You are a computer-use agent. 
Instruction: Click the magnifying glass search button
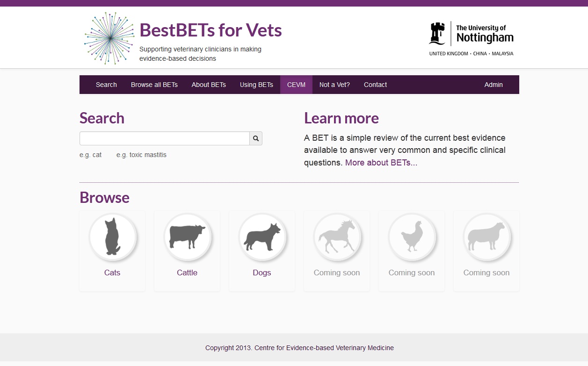(256, 138)
